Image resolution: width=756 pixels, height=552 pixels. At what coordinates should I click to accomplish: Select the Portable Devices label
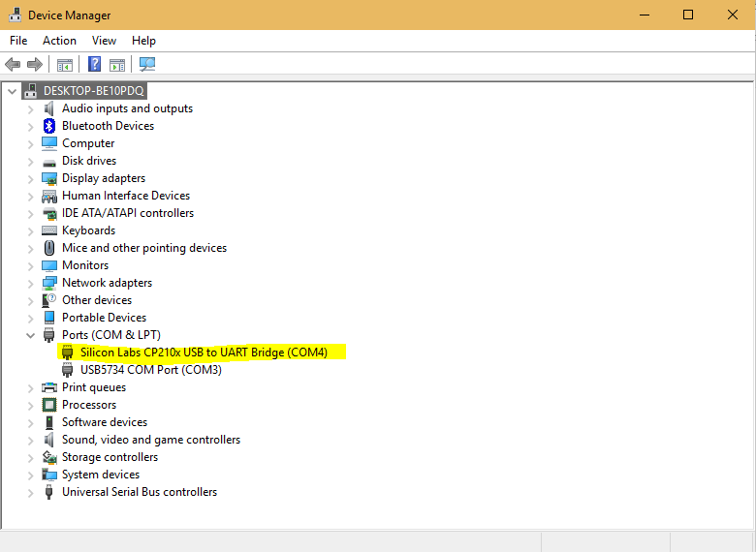[x=104, y=318]
